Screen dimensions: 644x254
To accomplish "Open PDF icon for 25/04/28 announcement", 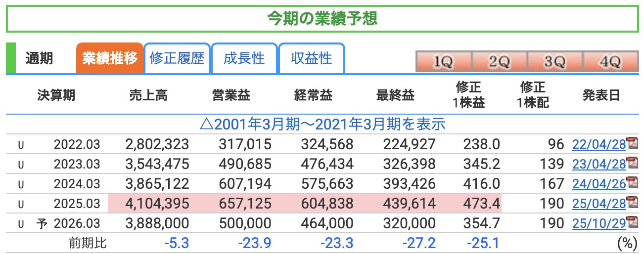I will [632, 203].
